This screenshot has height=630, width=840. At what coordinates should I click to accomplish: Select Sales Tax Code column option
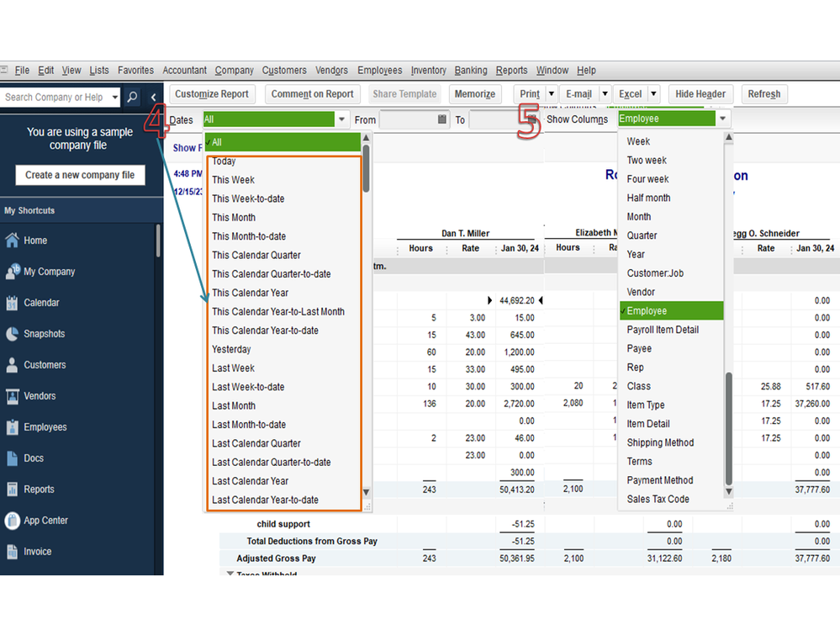click(658, 499)
